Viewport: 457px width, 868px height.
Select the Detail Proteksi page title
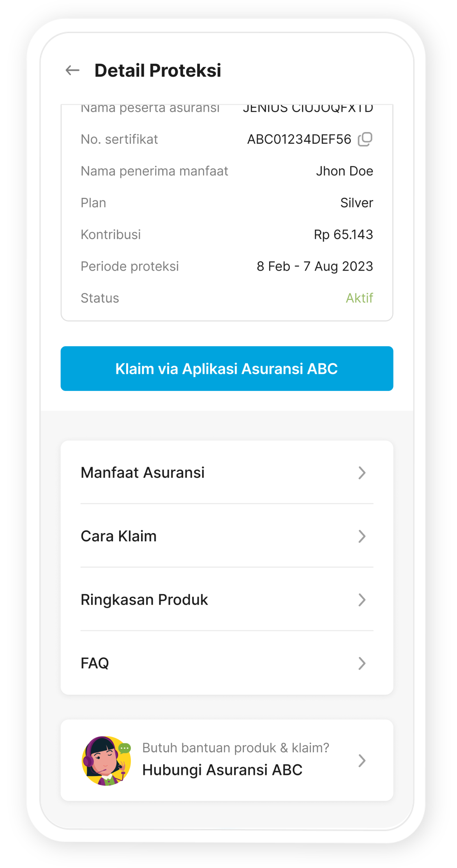click(158, 70)
